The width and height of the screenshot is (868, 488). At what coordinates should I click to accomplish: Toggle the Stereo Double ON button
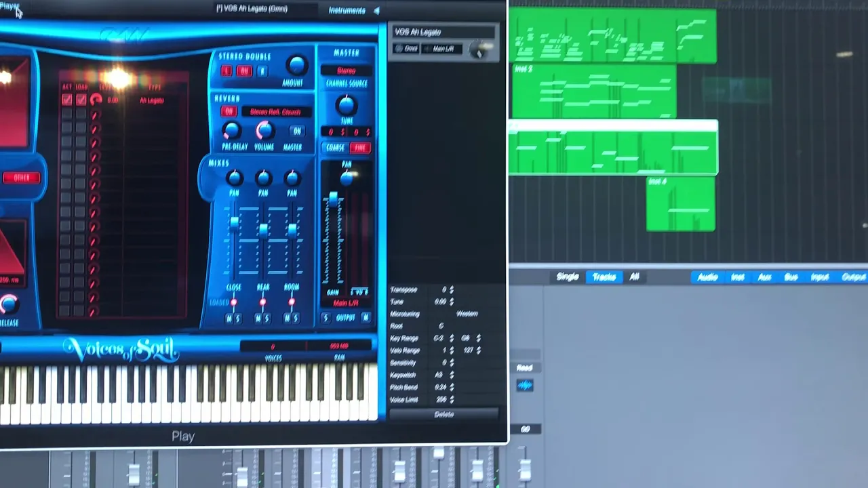click(x=244, y=71)
